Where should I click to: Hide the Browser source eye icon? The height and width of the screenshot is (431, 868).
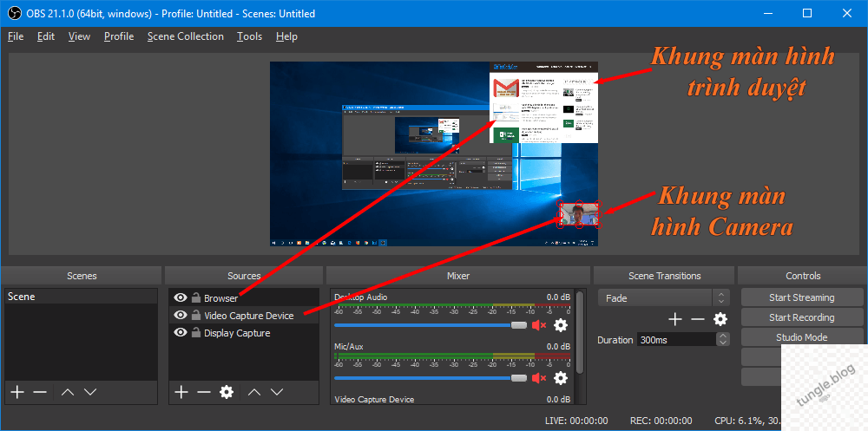181,297
